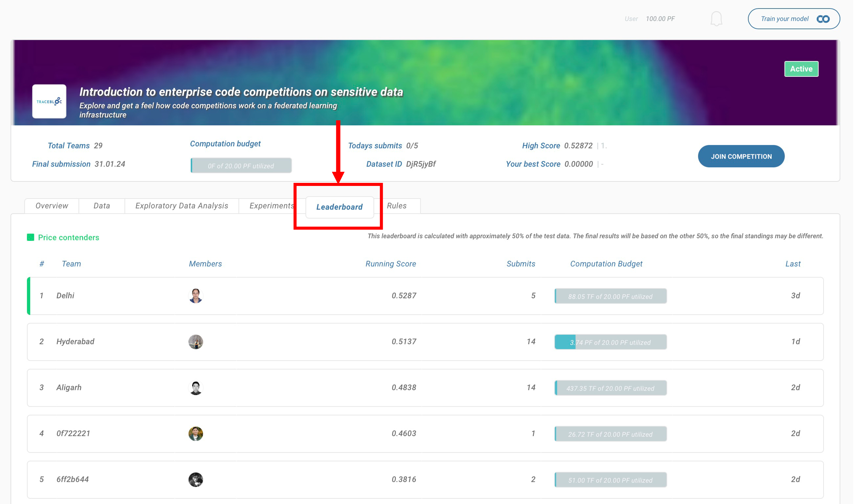
Task: Click the Members column header
Action: point(205,264)
